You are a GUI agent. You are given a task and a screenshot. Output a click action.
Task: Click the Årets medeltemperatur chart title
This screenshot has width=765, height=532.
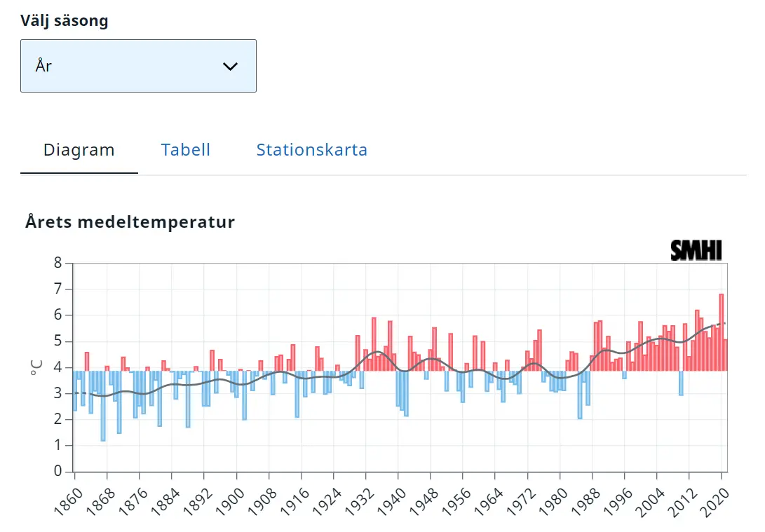point(130,222)
